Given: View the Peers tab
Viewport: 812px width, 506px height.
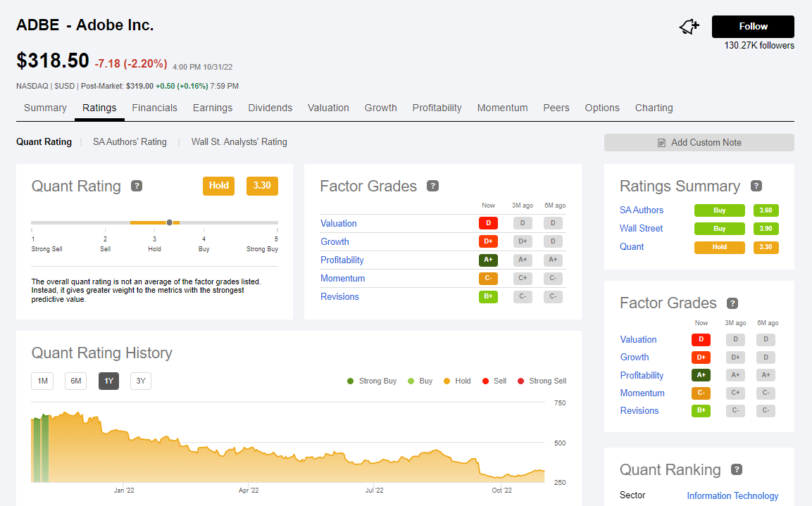Looking at the screenshot, I should (556, 108).
